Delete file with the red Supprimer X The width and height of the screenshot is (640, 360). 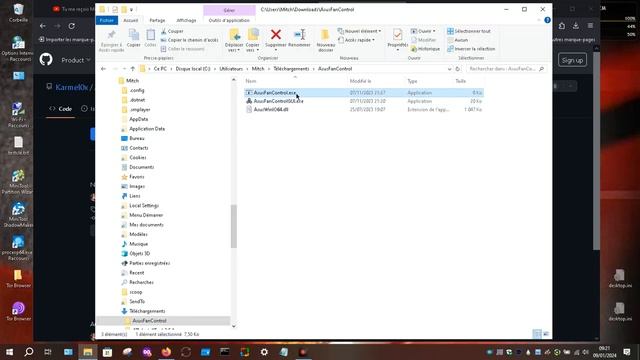276,35
